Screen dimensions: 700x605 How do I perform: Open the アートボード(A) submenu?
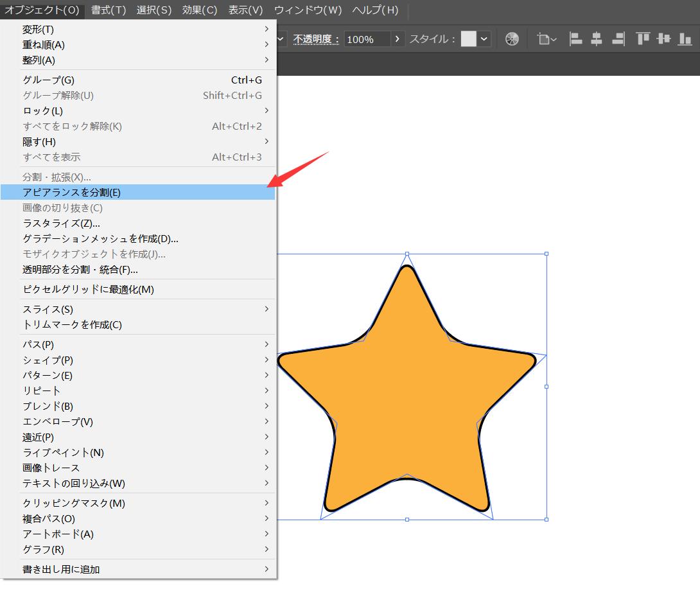(x=138, y=534)
